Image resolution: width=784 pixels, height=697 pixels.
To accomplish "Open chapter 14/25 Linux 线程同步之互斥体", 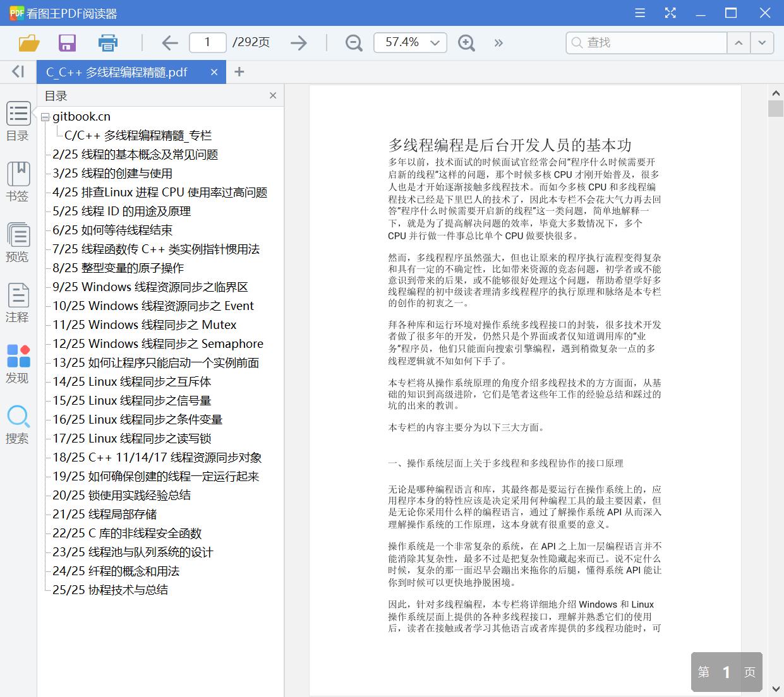I will tap(131, 381).
